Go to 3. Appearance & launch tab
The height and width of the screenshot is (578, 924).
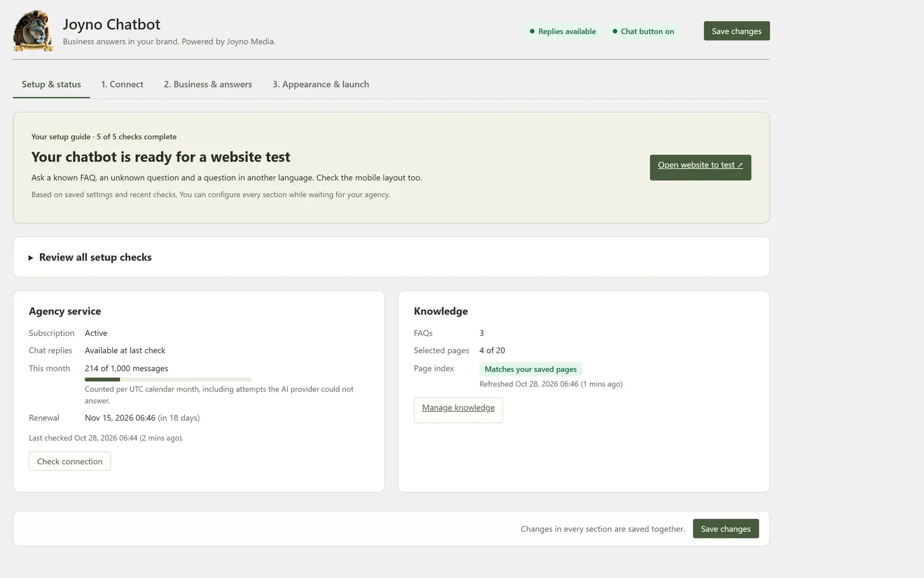321,84
